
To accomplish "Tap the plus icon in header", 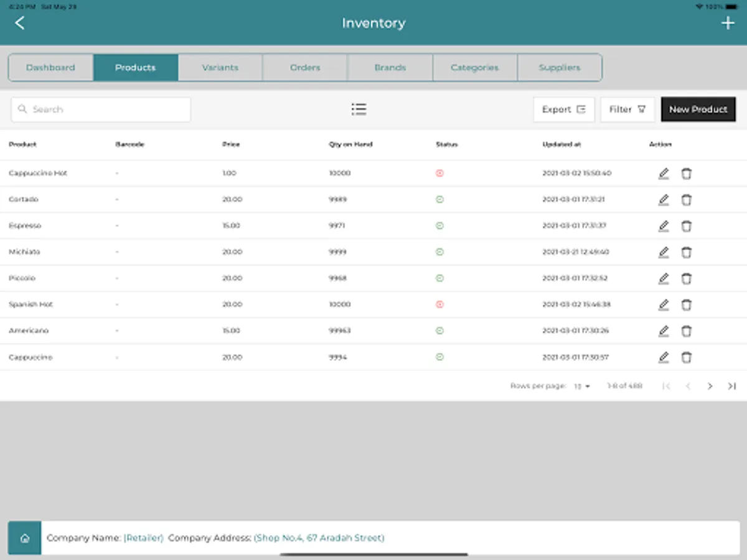I will [727, 23].
